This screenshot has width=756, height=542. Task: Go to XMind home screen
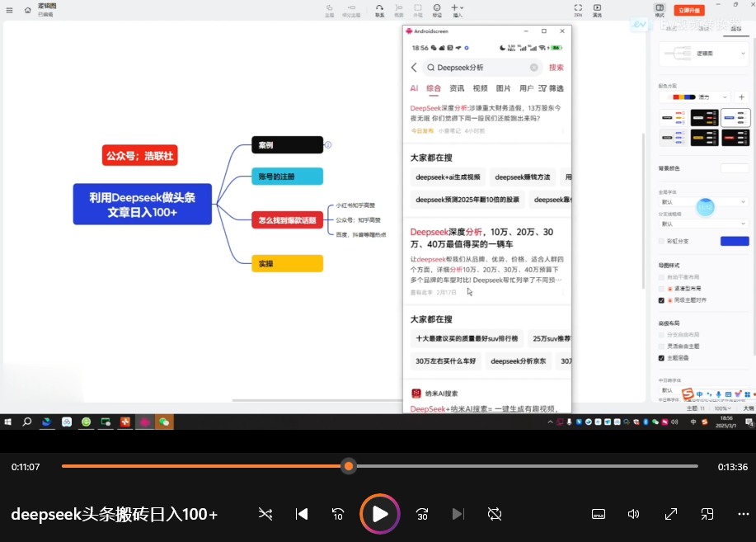tap(27, 10)
